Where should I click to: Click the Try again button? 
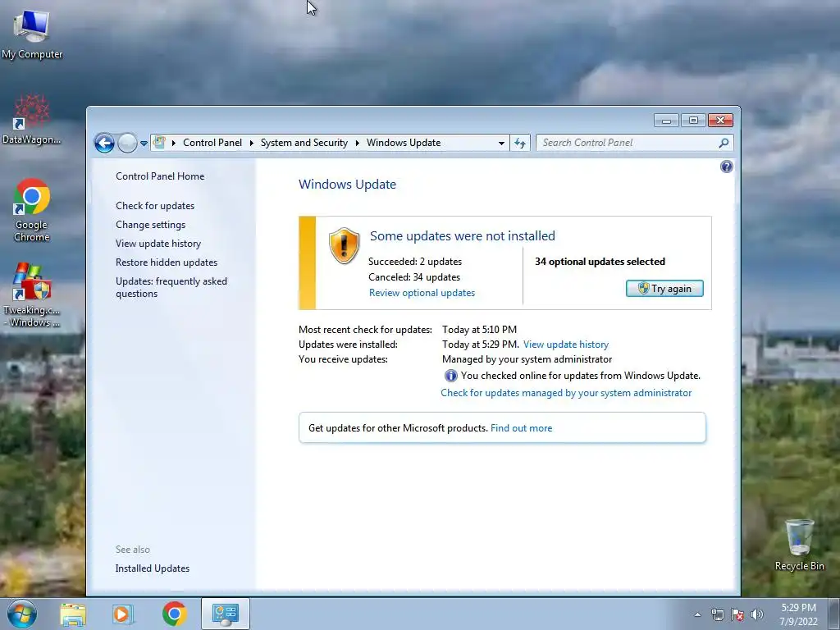tap(664, 289)
